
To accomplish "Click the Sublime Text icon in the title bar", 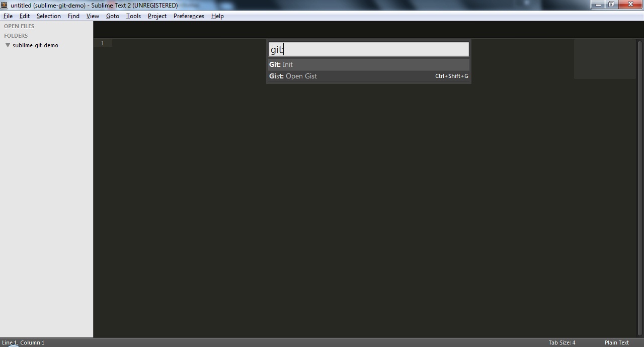I will 5,5.
